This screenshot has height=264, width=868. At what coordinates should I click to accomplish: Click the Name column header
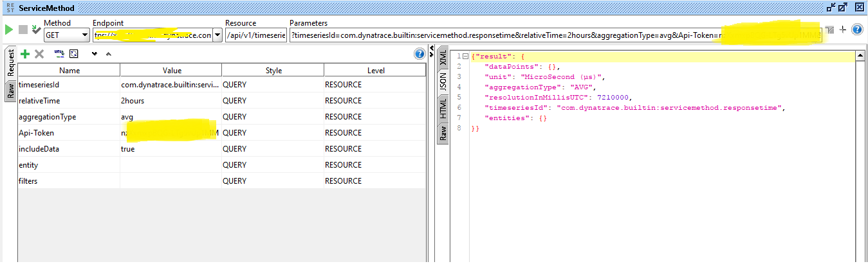[x=69, y=70]
